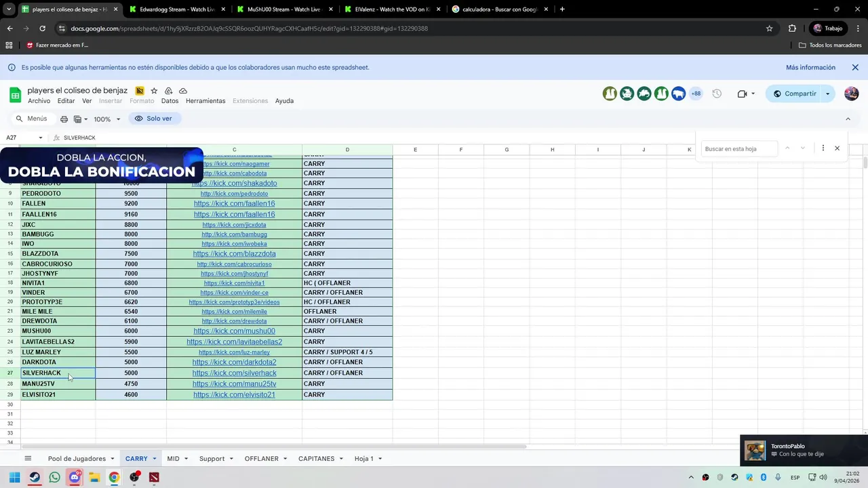Open the CARRY sheet tab dropdown arrow

pyautogui.click(x=155, y=459)
